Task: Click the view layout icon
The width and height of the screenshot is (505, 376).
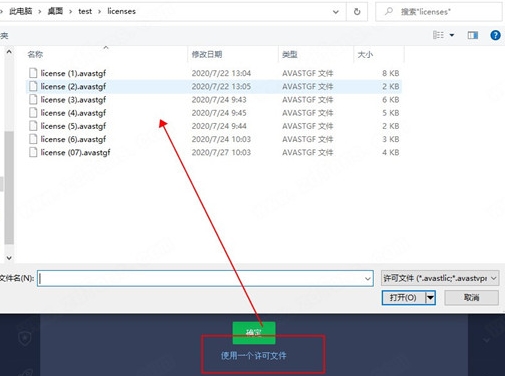Action: 438,35
